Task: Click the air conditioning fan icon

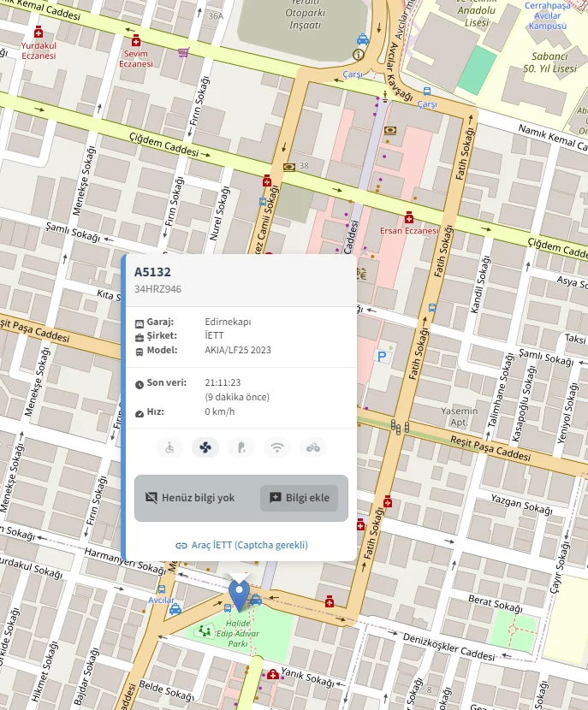Action: [205, 447]
